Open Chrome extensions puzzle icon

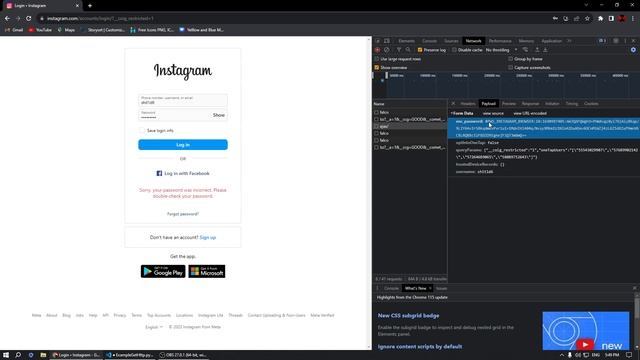click(x=600, y=18)
